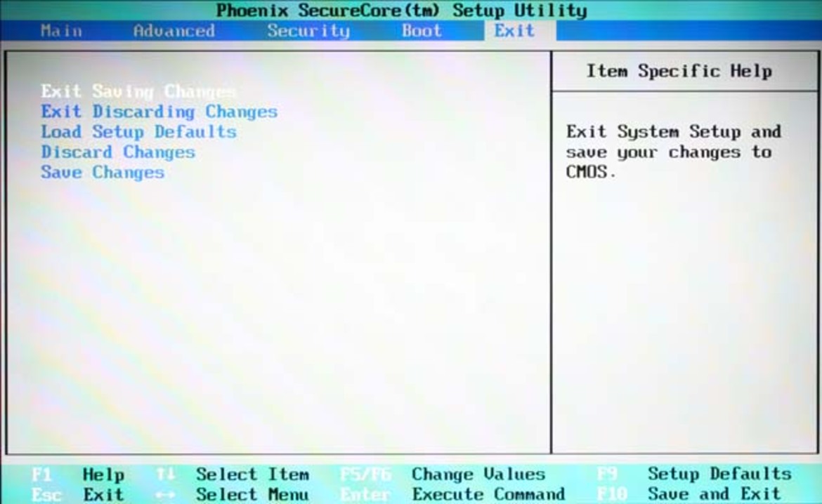Open the Boot menu tab
The height and width of the screenshot is (504, 822).
coord(422,31)
